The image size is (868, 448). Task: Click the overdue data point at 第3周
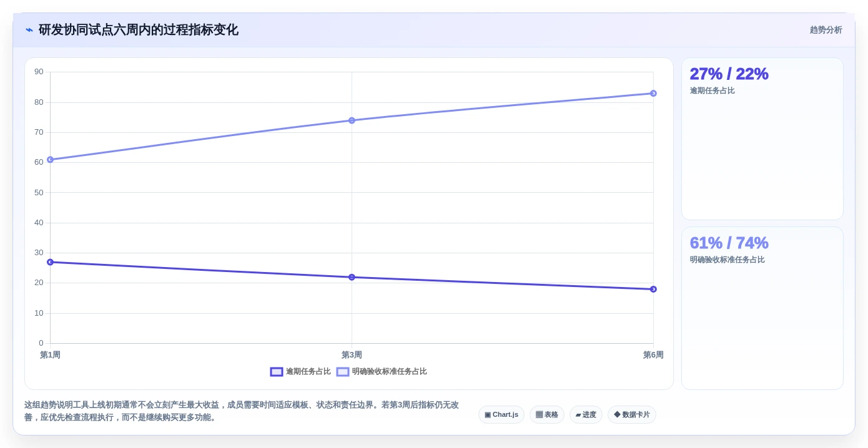(x=352, y=277)
